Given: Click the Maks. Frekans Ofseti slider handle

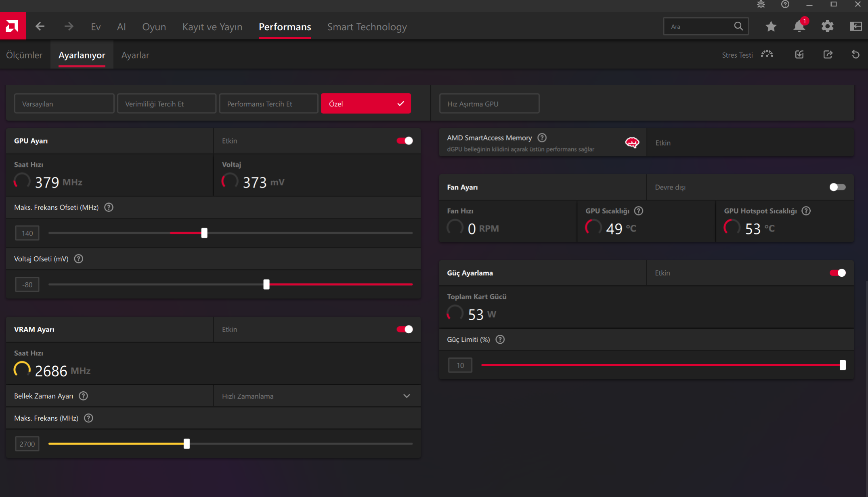Looking at the screenshot, I should [204, 233].
